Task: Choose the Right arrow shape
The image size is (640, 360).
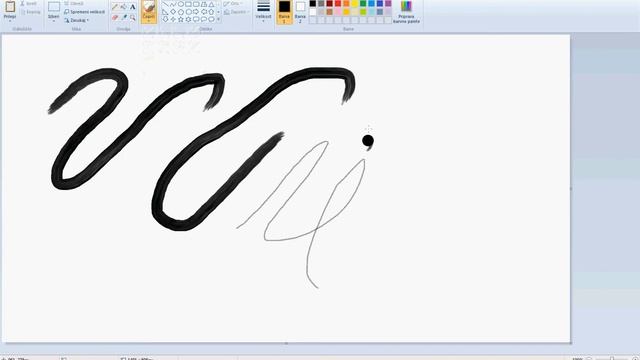Action: point(196,12)
